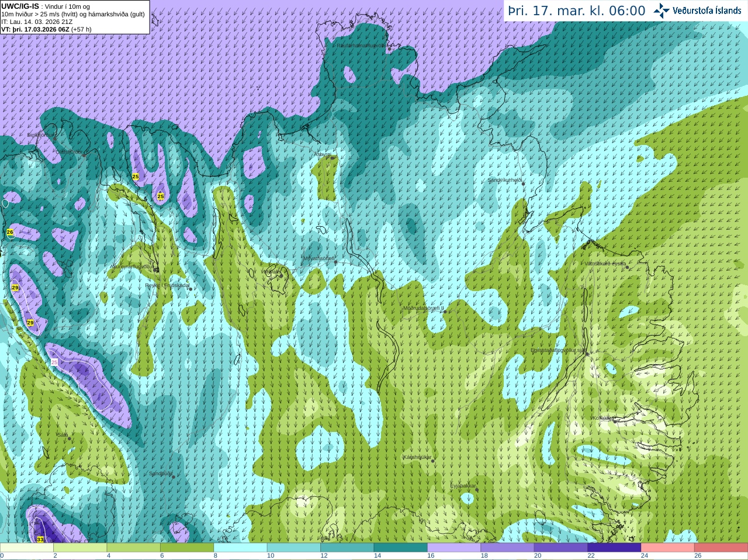This screenshot has width=748, height=560.
Task: Click the legend scale number 0
Action: click(x=2, y=556)
